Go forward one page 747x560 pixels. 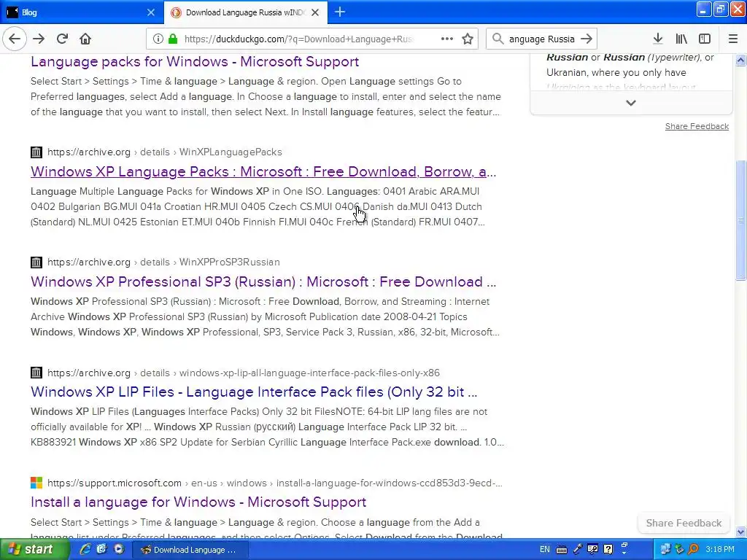pos(39,39)
